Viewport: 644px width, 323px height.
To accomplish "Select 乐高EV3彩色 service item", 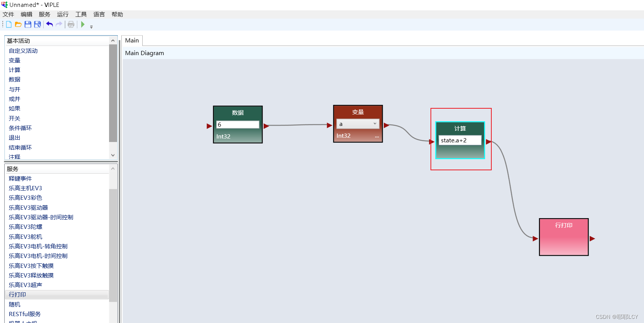I will [x=25, y=198].
